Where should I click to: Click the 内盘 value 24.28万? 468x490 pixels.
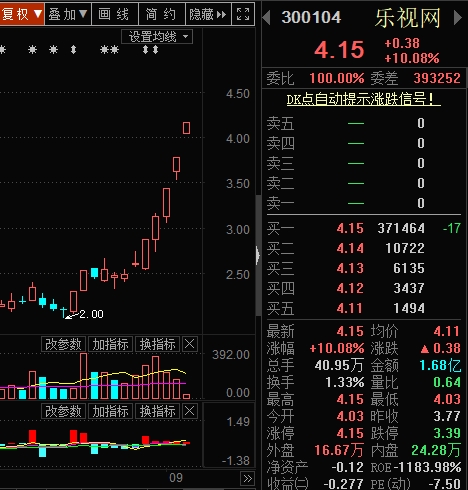click(436, 450)
